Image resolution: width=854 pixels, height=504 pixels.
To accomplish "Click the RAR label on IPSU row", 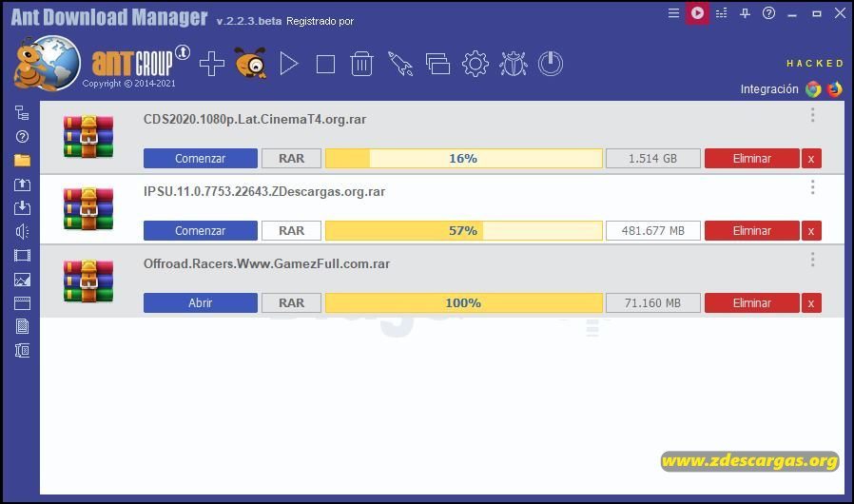I will [x=291, y=230].
